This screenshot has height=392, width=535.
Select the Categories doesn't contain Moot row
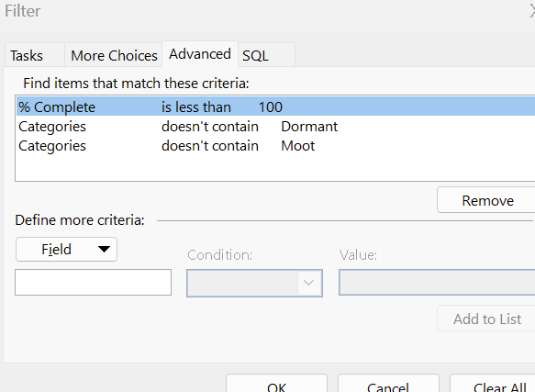[x=275, y=146]
